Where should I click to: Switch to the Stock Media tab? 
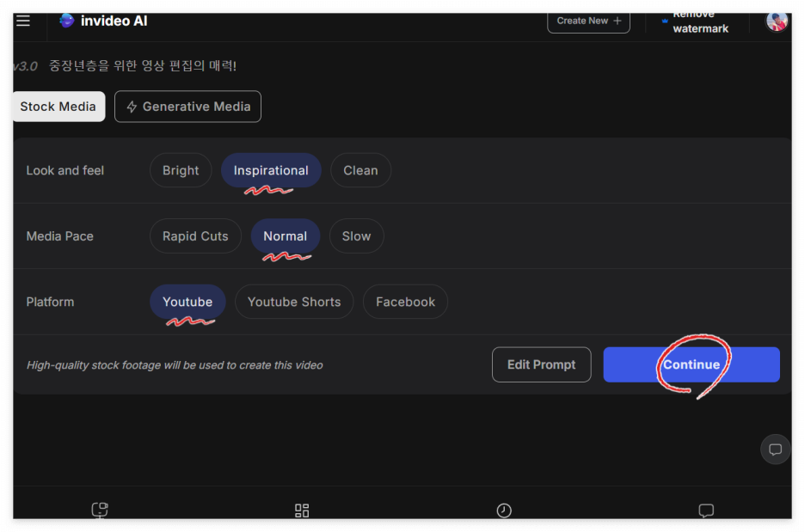pos(58,107)
